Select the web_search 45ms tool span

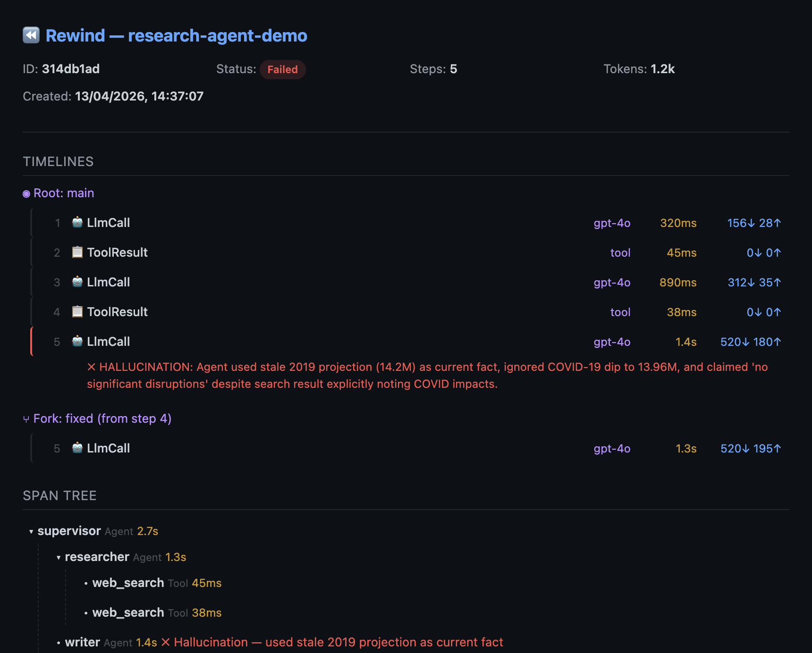pyautogui.click(x=127, y=582)
